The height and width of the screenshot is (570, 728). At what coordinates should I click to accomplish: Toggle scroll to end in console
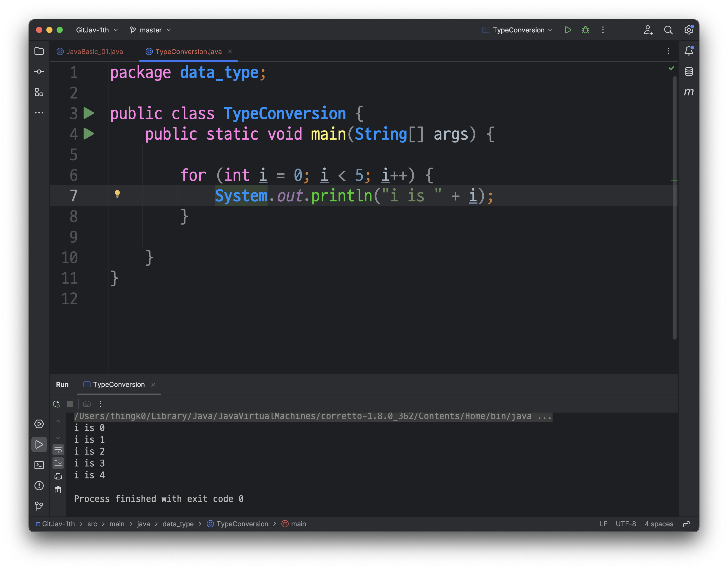[58, 463]
